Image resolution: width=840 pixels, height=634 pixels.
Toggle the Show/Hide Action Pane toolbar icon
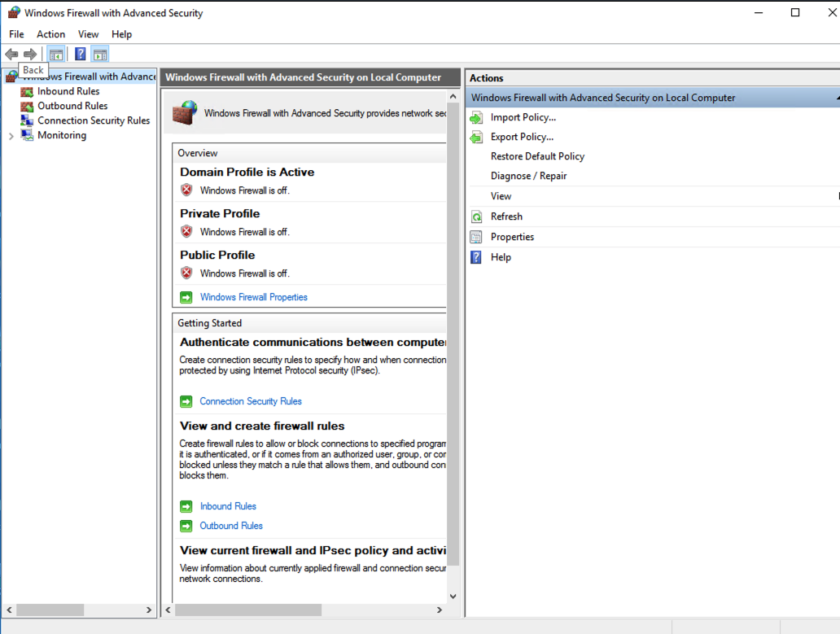click(x=100, y=54)
